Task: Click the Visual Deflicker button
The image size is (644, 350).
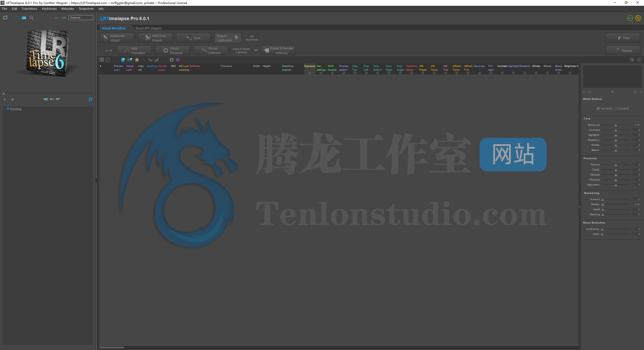Action: 211,51
